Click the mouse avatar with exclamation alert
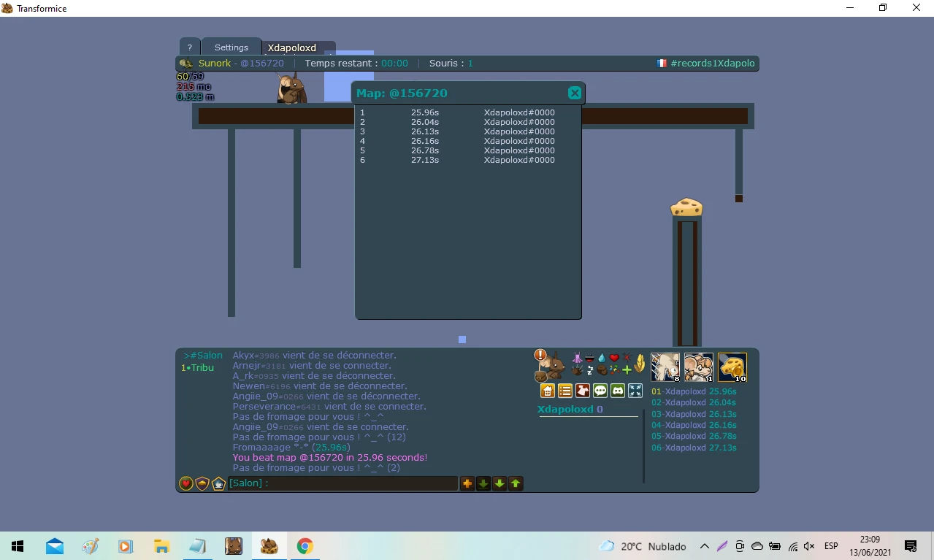The image size is (934, 560). click(549, 365)
